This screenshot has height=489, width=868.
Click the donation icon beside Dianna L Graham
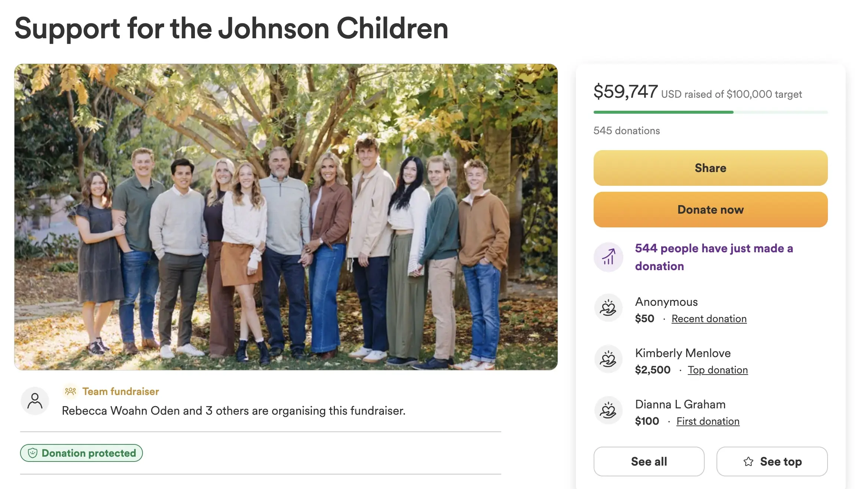(x=608, y=411)
